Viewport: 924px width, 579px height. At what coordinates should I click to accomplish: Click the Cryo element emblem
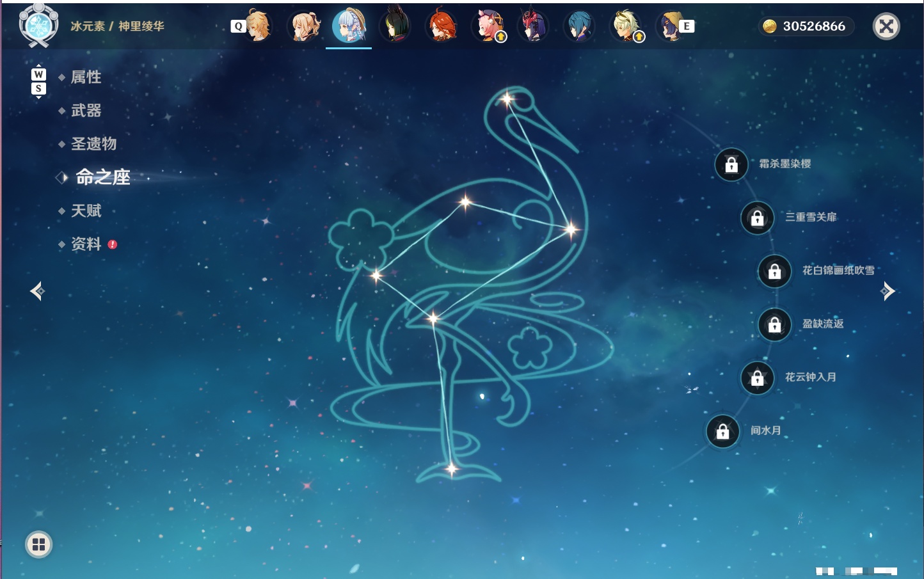coord(38,26)
